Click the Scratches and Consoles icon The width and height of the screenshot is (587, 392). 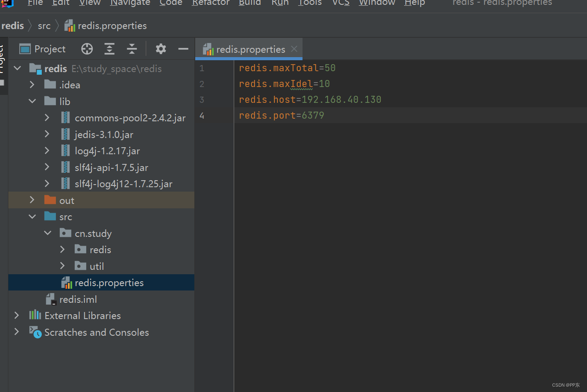point(35,332)
